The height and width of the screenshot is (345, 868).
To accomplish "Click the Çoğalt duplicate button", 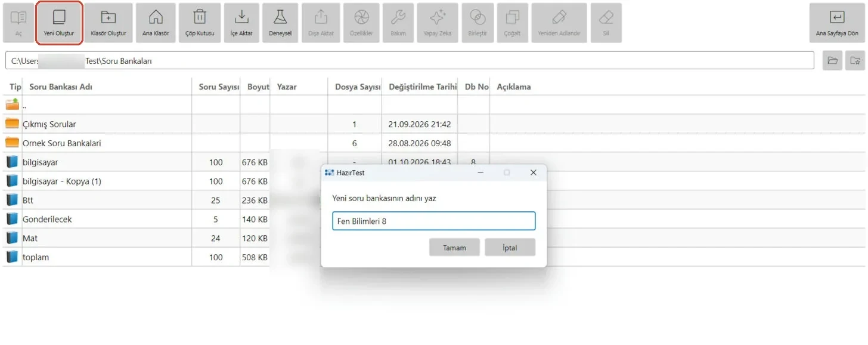I will click(513, 23).
